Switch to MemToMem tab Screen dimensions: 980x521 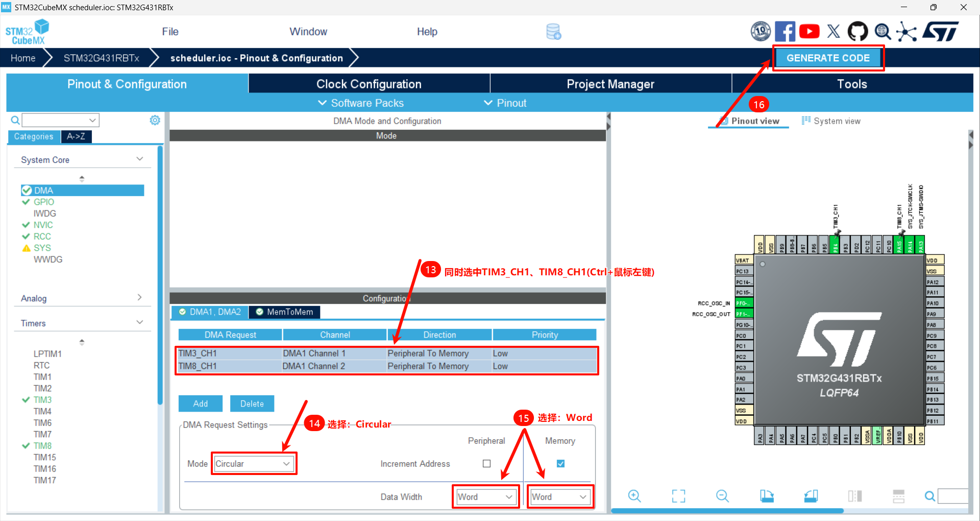pos(284,312)
